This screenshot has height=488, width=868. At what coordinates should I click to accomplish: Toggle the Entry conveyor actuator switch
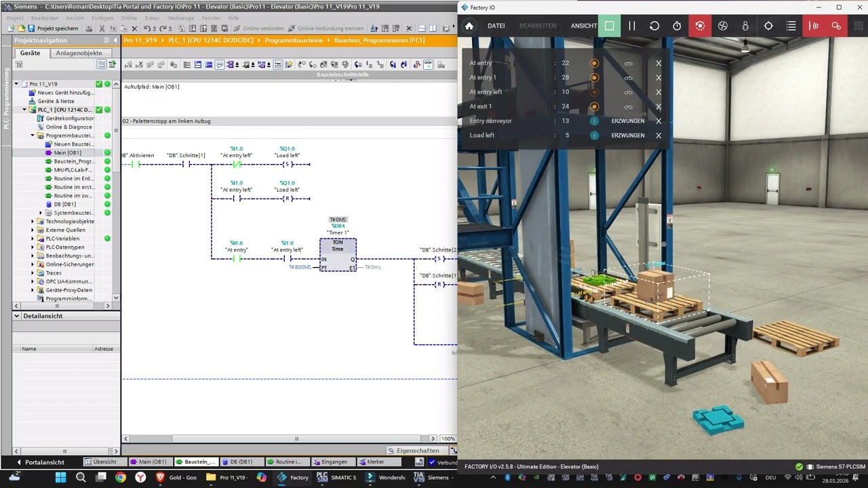pyautogui.click(x=594, y=121)
